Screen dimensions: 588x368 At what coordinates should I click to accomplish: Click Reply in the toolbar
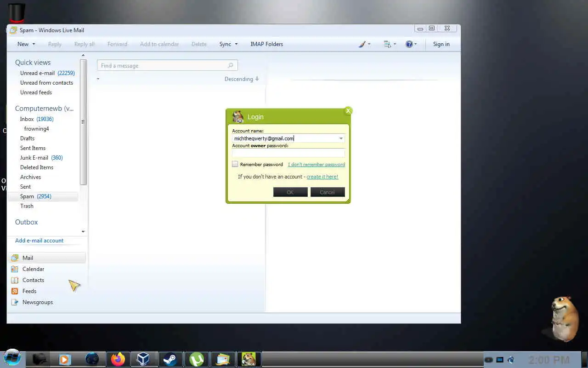(55, 44)
